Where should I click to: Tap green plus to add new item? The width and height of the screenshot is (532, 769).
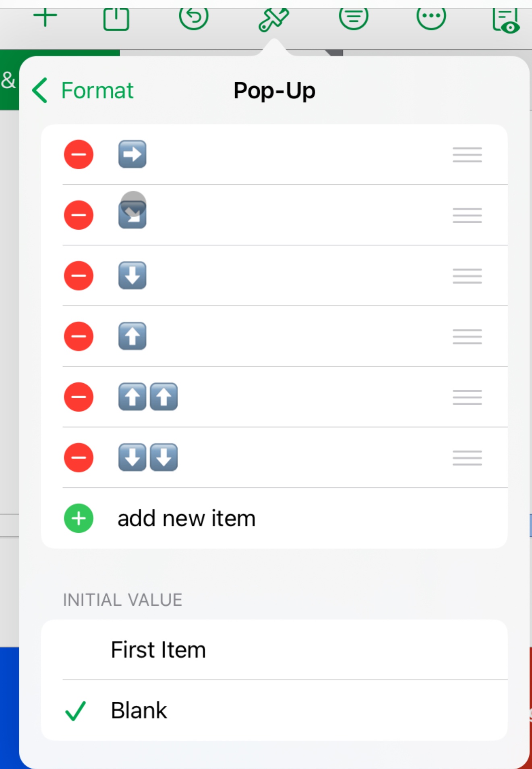pyautogui.click(x=79, y=518)
